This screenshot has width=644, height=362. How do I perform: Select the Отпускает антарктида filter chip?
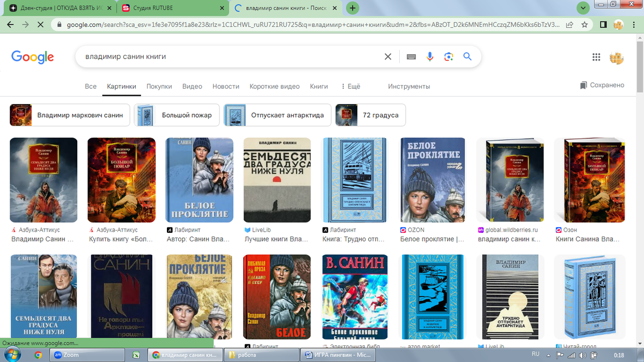pyautogui.click(x=277, y=115)
